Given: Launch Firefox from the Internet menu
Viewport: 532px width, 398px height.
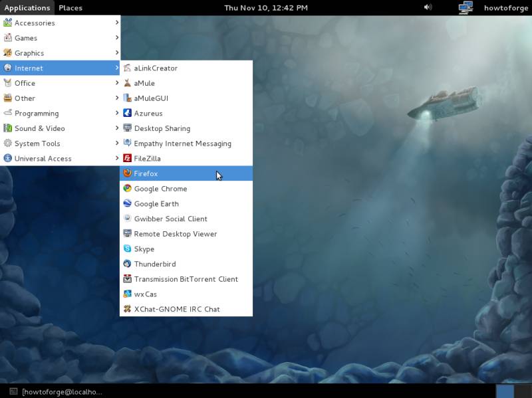Looking at the screenshot, I should click(186, 173).
